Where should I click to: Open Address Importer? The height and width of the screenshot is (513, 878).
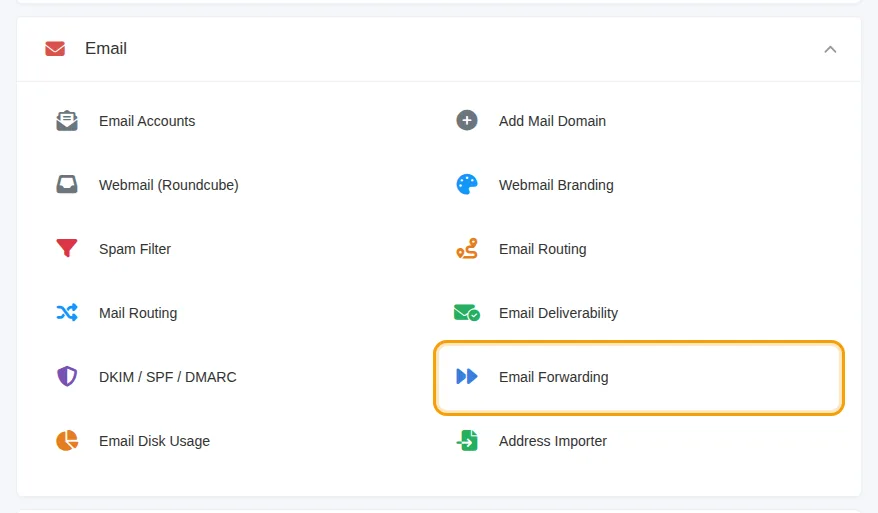(553, 441)
